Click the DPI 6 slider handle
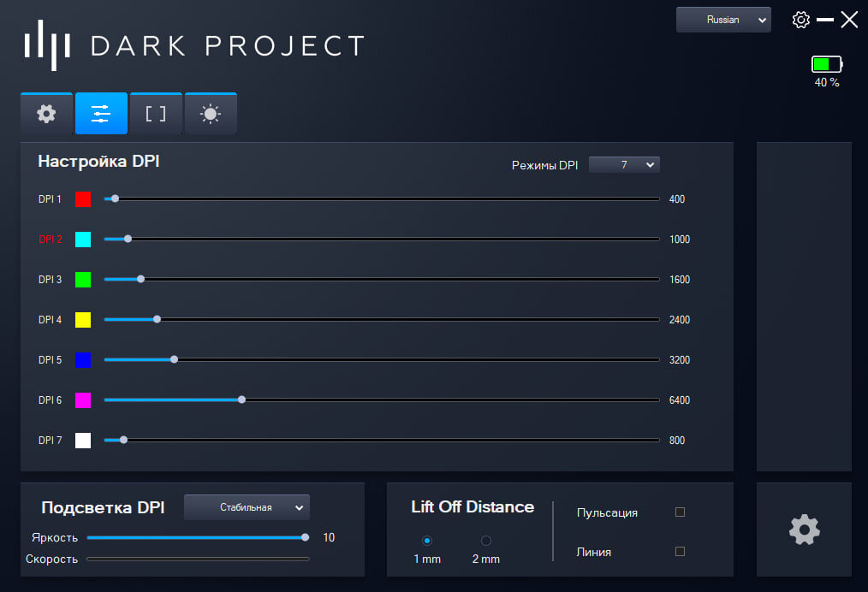 pyautogui.click(x=242, y=400)
